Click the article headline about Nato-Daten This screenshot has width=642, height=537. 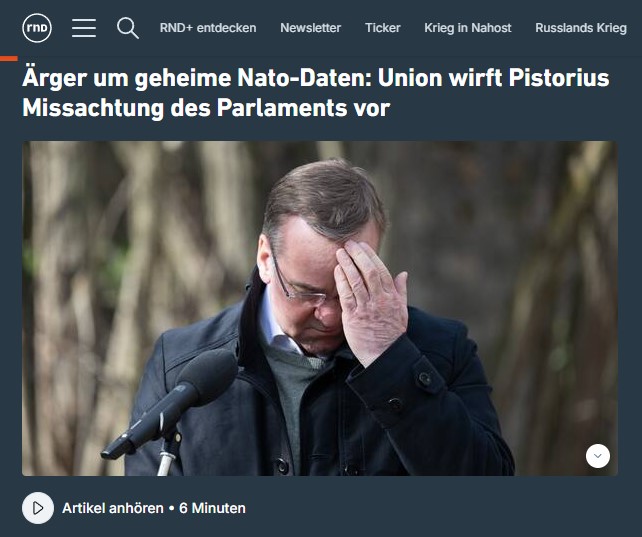(316, 93)
